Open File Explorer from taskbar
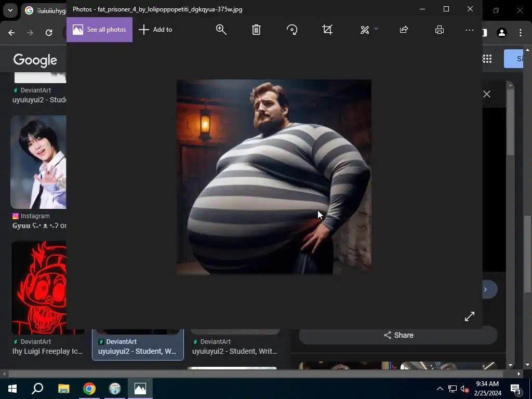Screen dimensions: 532x399 point(63,389)
